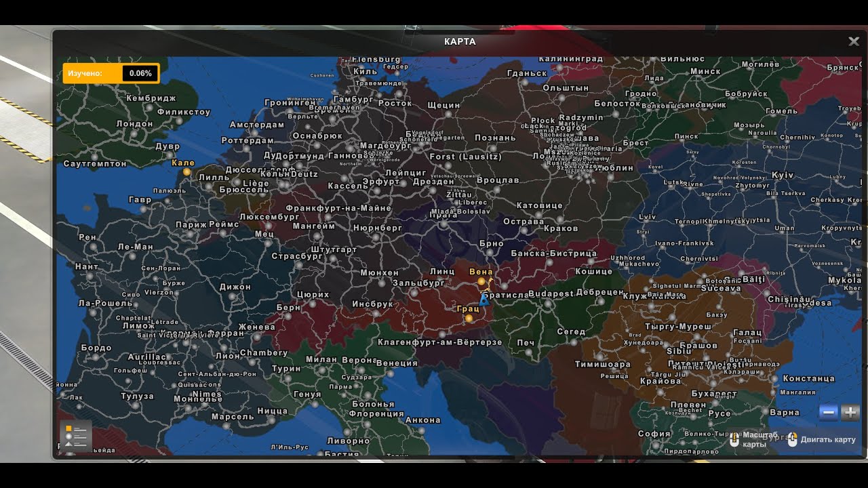This screenshot has height=488, width=868.
Task: Click the Инсбрук city label
Action: 372,304
